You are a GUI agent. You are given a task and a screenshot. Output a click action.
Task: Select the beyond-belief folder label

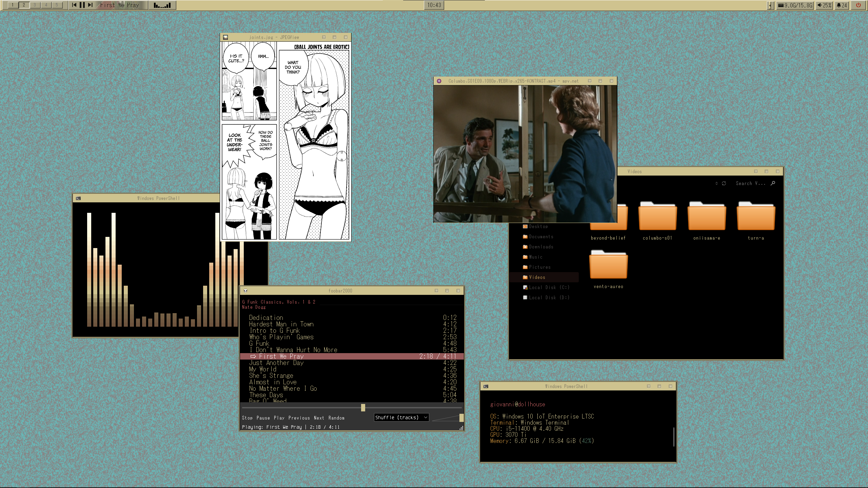[x=608, y=238]
